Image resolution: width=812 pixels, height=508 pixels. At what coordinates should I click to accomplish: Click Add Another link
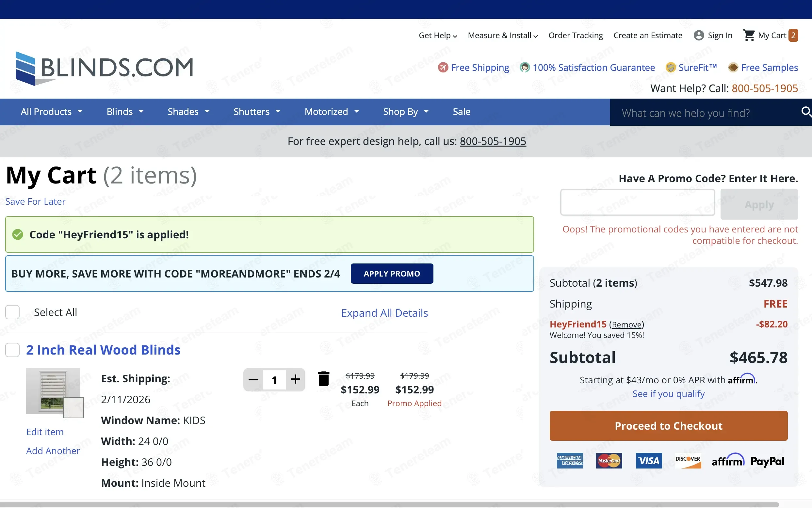coord(53,451)
